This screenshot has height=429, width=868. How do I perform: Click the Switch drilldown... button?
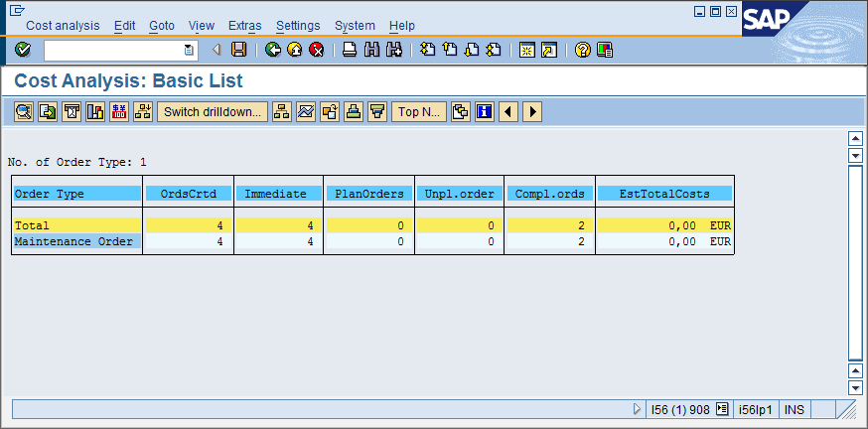(x=213, y=112)
